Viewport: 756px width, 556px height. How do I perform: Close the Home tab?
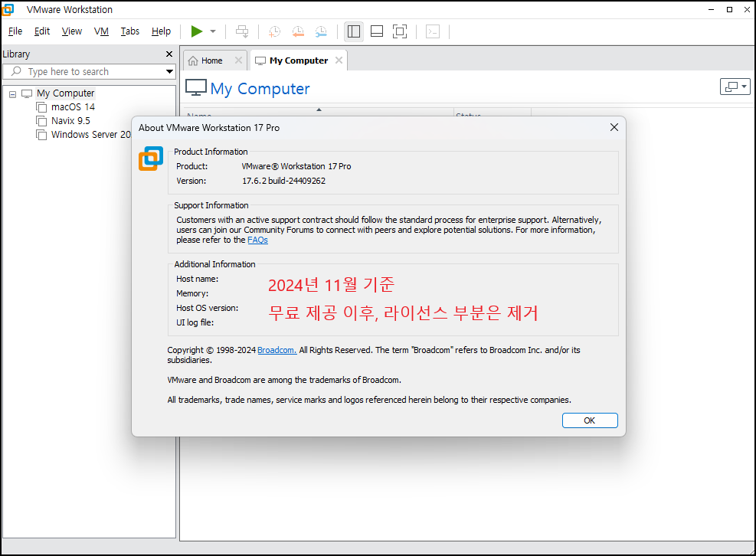tap(238, 61)
